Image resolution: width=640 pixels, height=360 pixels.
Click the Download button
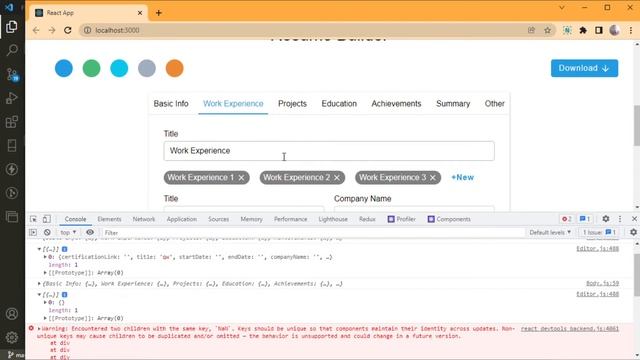point(584,68)
